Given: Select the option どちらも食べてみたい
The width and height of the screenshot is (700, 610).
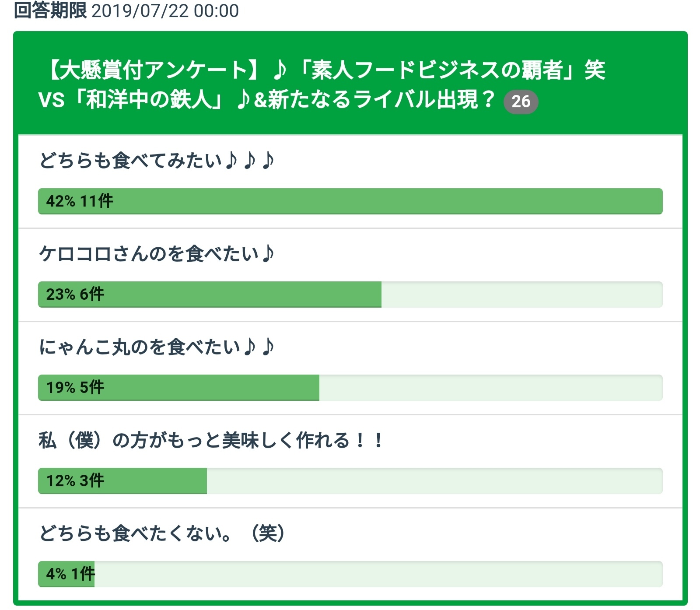Looking at the screenshot, I should 157,161.
